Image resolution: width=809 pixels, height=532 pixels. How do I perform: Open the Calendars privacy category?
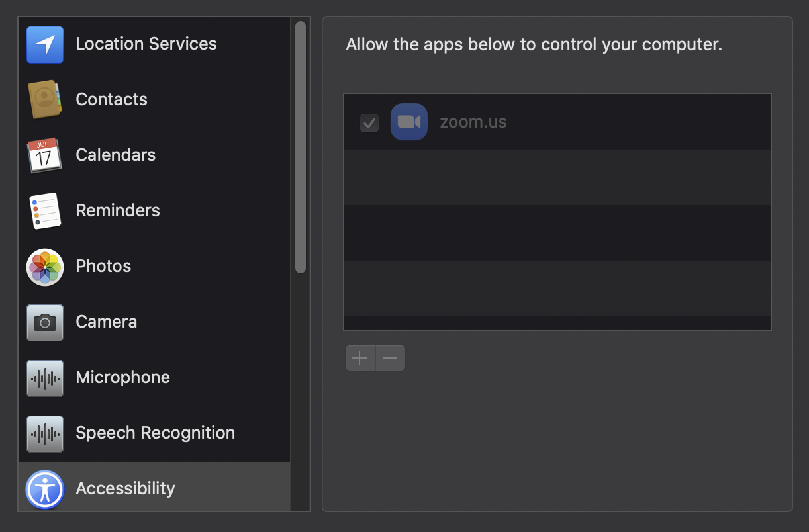116,155
